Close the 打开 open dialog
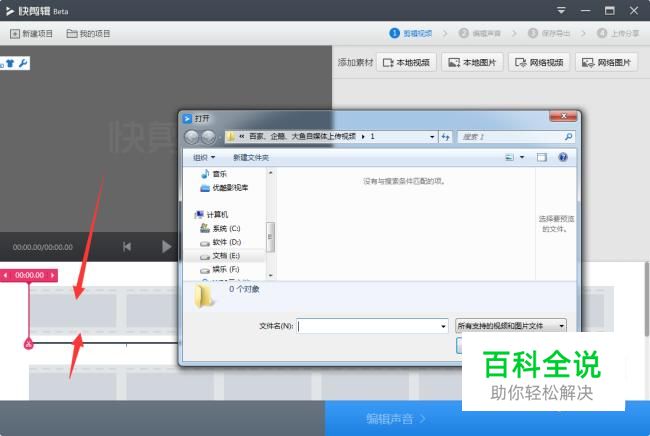Screen dimensions: 650x436 click(x=563, y=116)
